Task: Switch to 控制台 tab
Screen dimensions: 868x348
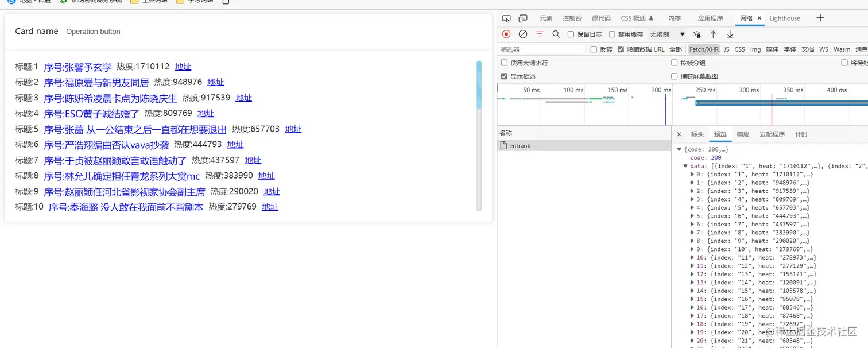Action: [572, 18]
